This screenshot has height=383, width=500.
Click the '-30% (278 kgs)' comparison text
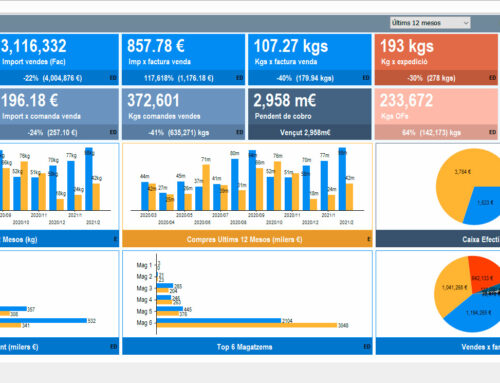point(431,78)
